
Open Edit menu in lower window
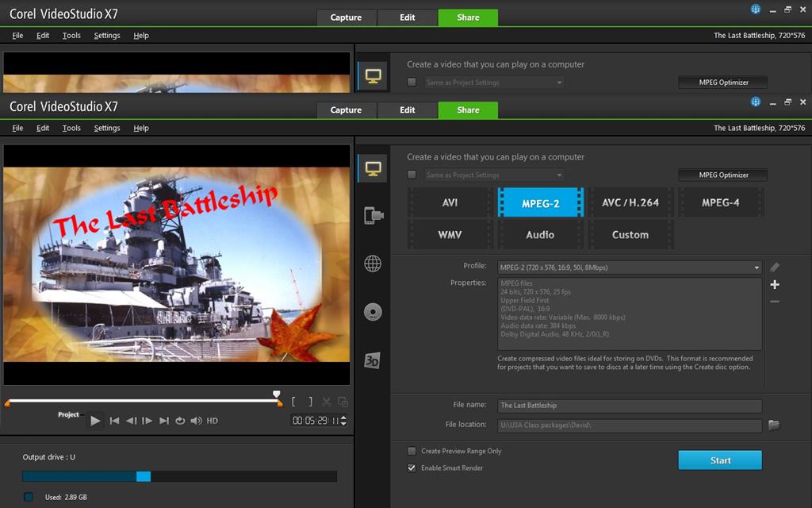pyautogui.click(x=43, y=128)
